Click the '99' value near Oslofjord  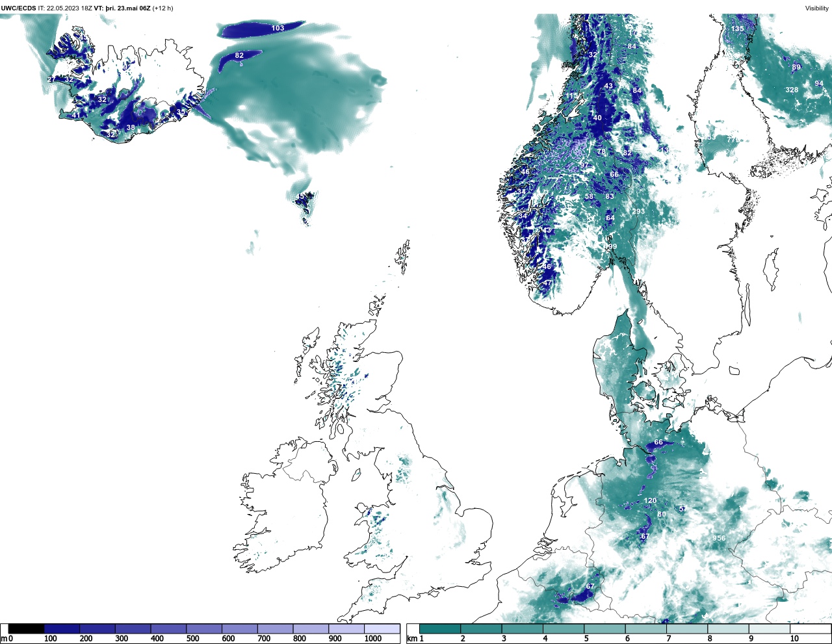(612, 247)
